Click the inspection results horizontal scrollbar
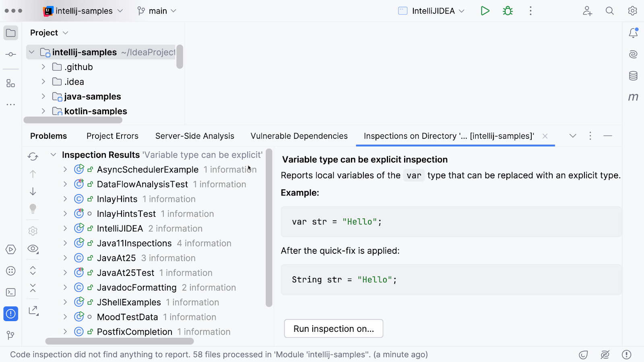The width and height of the screenshot is (644, 362). coord(120,341)
